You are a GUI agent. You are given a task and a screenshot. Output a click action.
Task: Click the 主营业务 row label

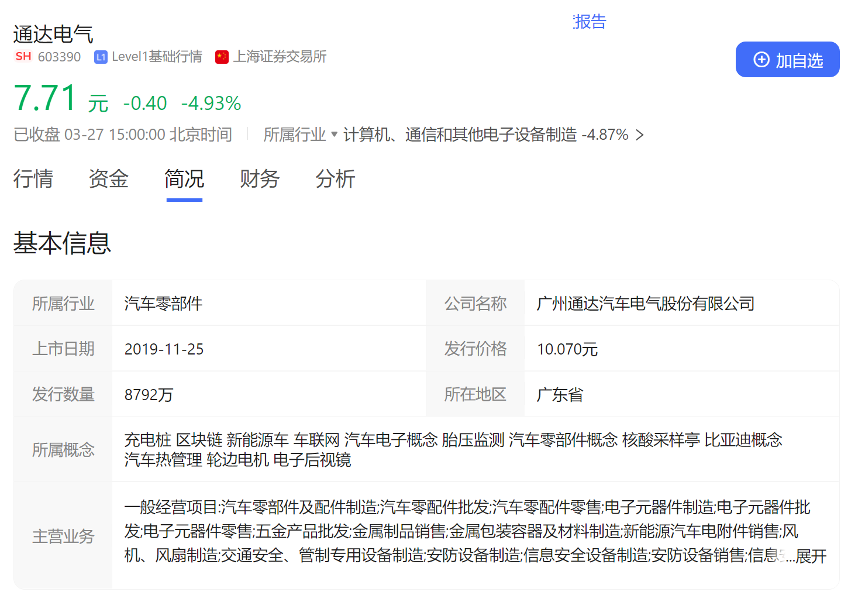63,536
